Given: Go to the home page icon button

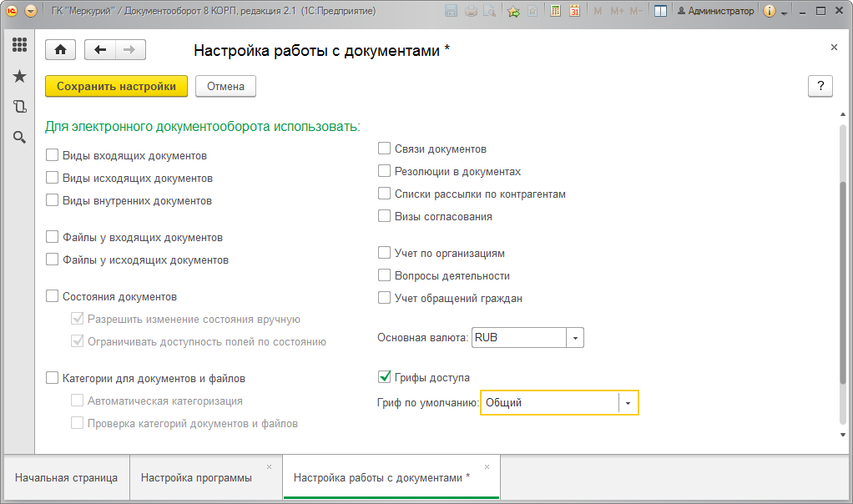Looking at the screenshot, I should click(x=60, y=50).
